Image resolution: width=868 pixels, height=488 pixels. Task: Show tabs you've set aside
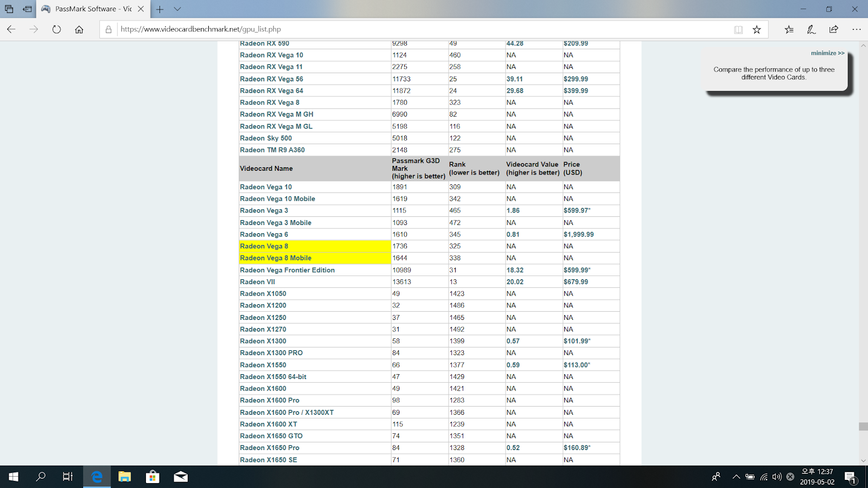(x=9, y=9)
